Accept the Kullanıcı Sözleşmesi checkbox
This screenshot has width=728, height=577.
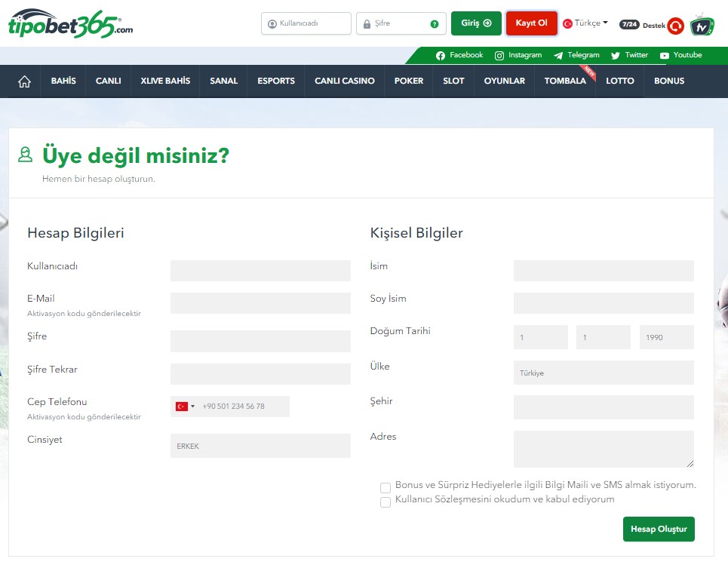386,502
